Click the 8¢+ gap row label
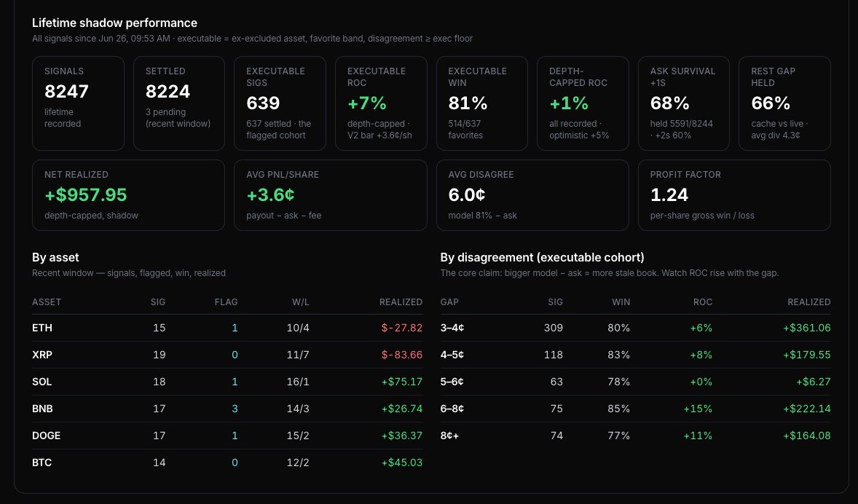 (x=449, y=436)
